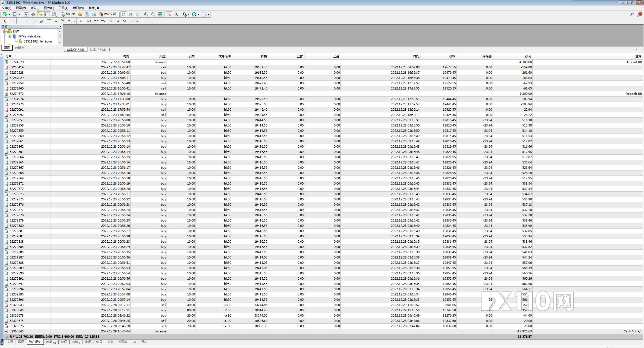Select the M1 timeframe
The width and height of the screenshot is (644, 348).
click(x=82, y=21)
